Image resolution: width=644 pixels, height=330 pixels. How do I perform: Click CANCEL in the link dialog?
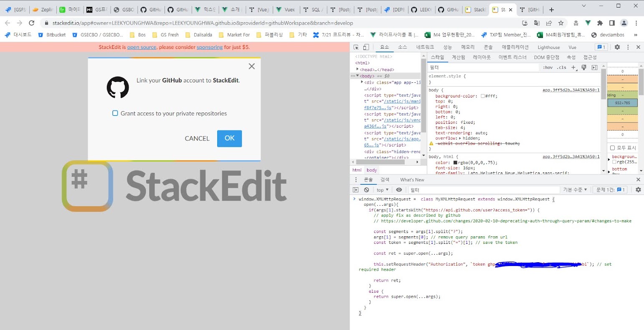pos(197,138)
